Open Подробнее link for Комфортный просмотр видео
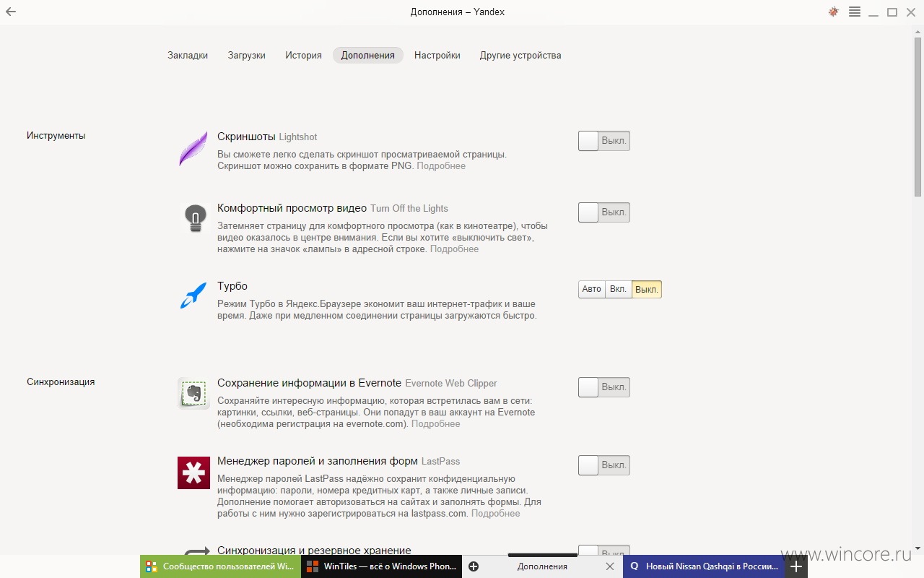Viewport: 924px width, 578px height. [454, 249]
